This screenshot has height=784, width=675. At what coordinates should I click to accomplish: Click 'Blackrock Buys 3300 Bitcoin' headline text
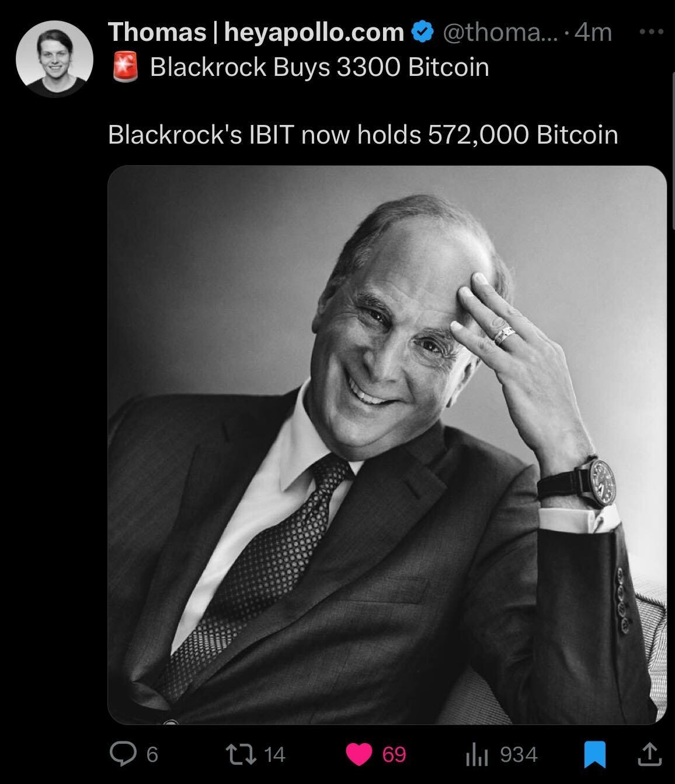319,67
